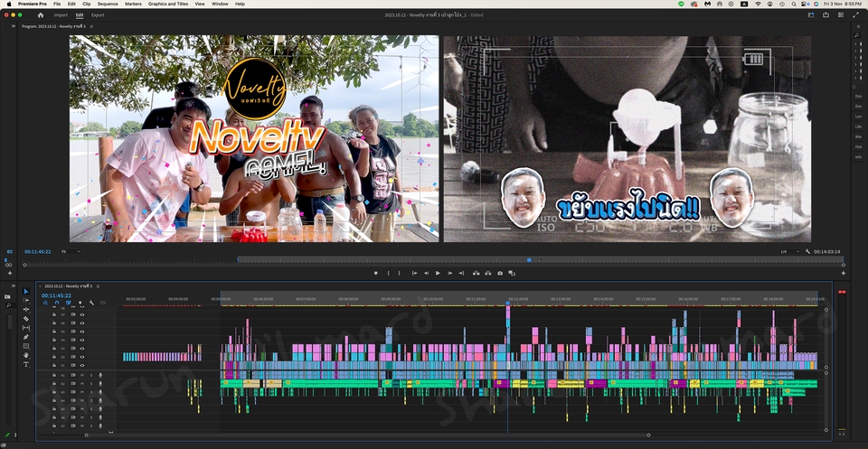Click timeline horizontal zoom scrollbar
This screenshot has height=449, width=868.
tap(368, 435)
